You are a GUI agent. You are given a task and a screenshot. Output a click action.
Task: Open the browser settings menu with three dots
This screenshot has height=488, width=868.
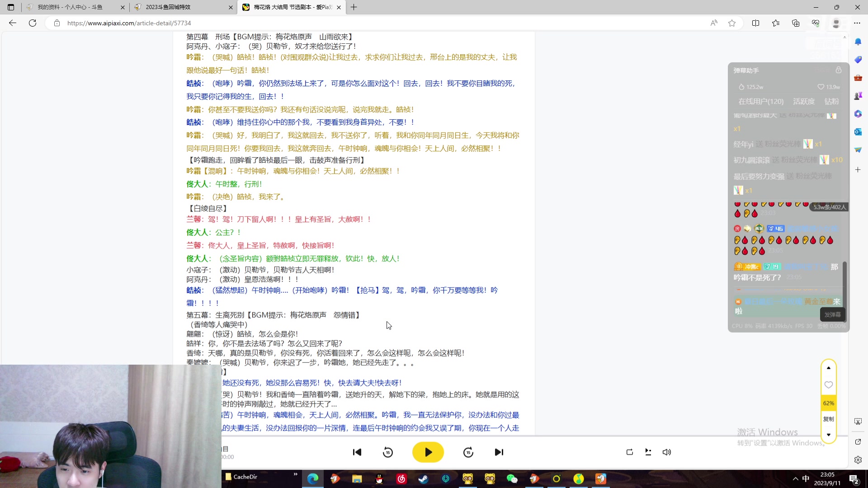pyautogui.click(x=857, y=23)
